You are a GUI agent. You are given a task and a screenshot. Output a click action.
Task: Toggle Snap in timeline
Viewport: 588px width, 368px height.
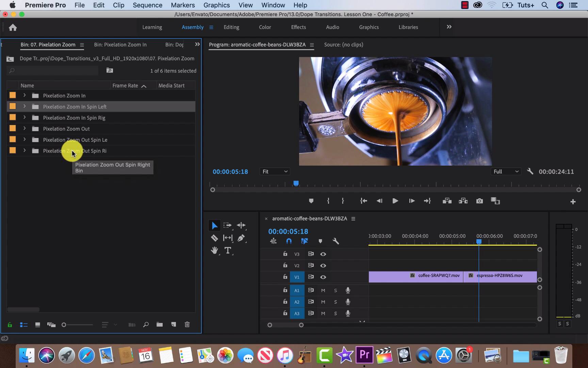tap(289, 241)
